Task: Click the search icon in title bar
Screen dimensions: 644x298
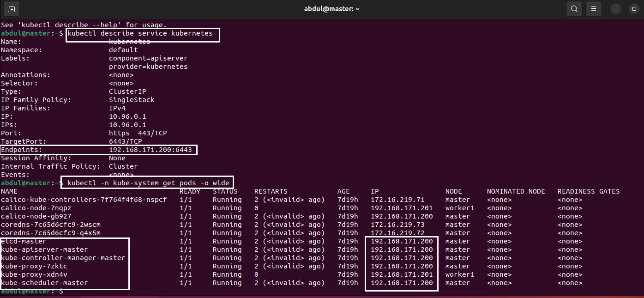Action: pos(574,9)
